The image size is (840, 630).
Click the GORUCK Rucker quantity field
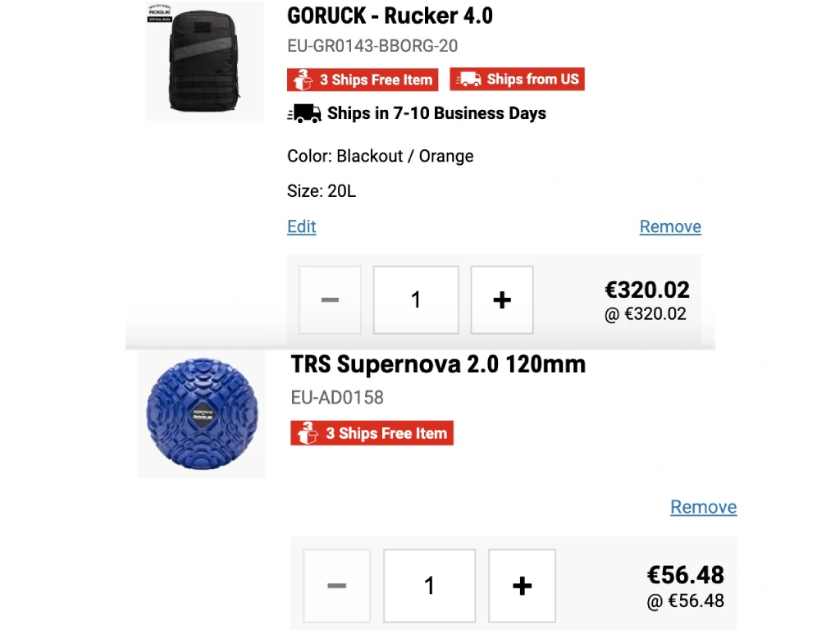(x=416, y=300)
